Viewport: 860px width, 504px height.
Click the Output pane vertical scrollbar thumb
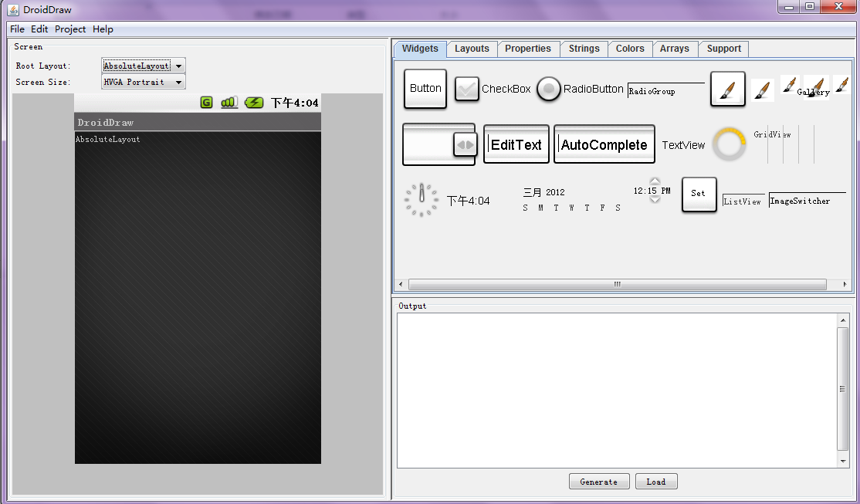pos(843,389)
